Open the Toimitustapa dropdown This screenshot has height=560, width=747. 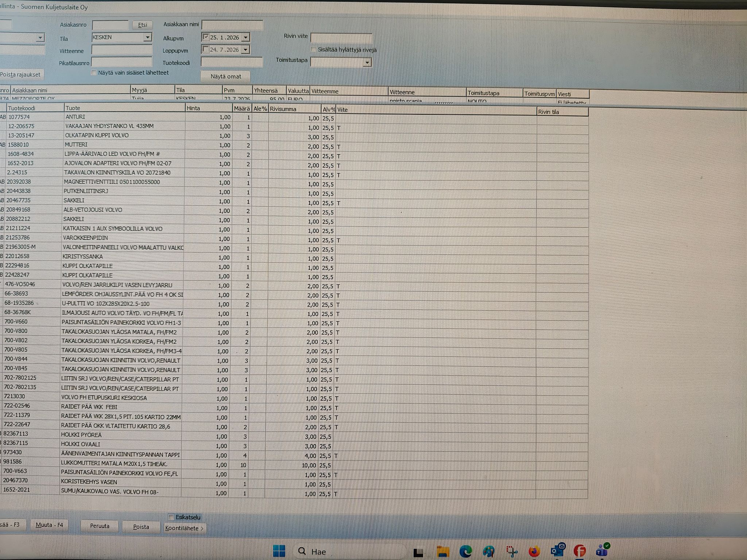(x=367, y=63)
